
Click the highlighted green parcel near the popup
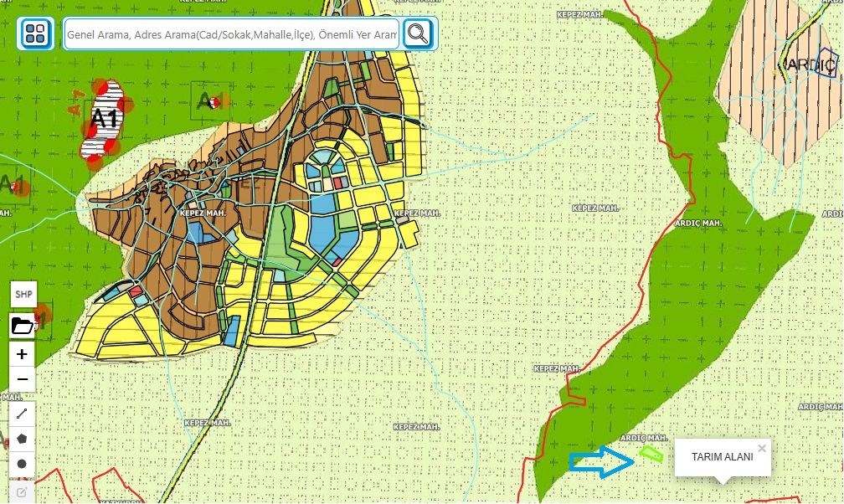pyautogui.click(x=651, y=454)
